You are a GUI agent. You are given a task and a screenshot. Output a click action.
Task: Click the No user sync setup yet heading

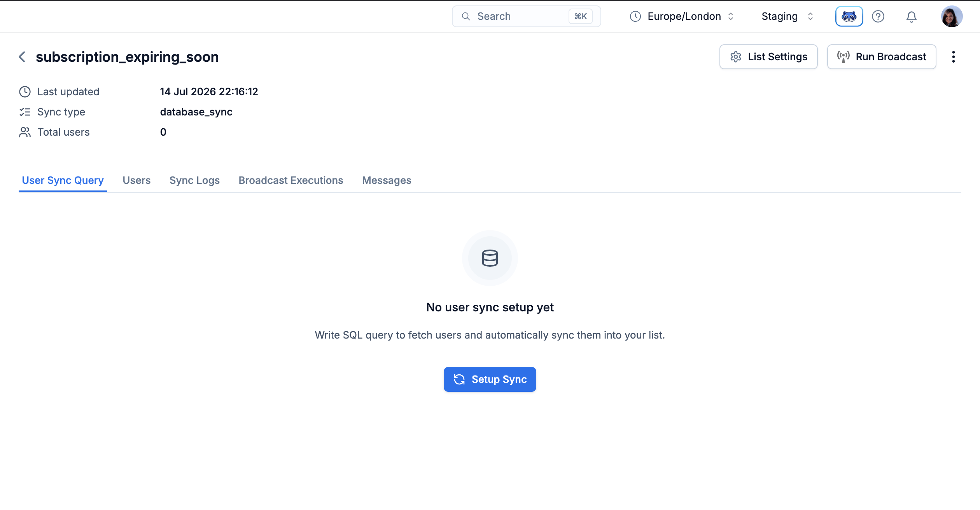click(x=490, y=307)
